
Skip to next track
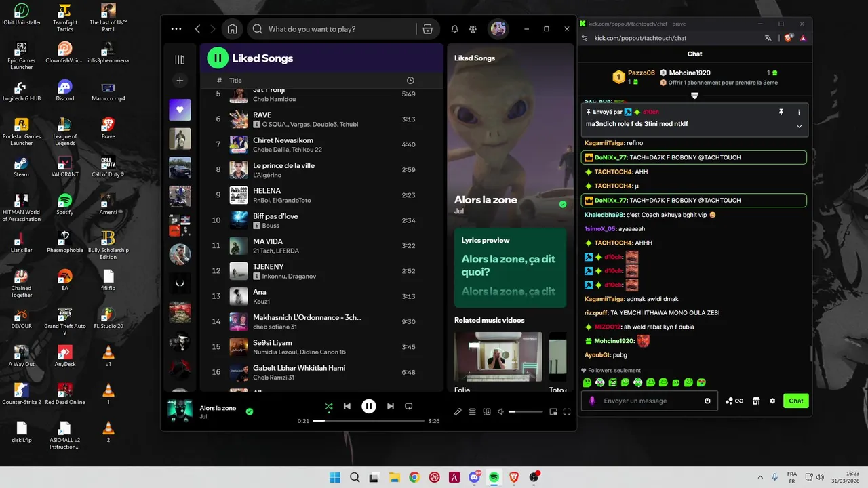tap(390, 406)
